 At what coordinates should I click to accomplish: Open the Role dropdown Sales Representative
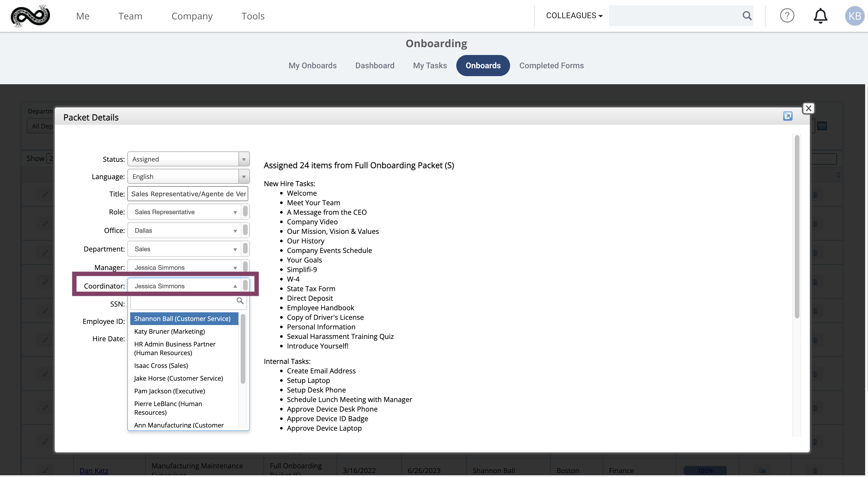pyautogui.click(x=188, y=212)
